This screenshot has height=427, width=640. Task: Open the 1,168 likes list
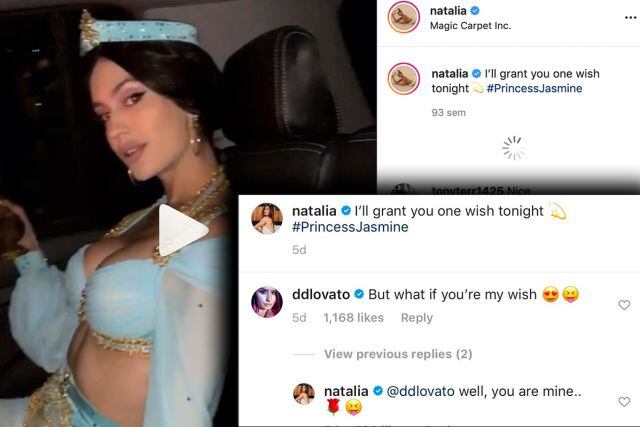coord(353,318)
